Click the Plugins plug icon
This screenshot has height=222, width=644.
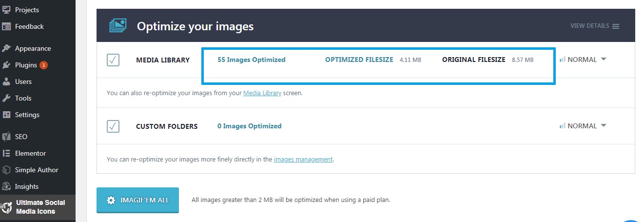(6, 65)
